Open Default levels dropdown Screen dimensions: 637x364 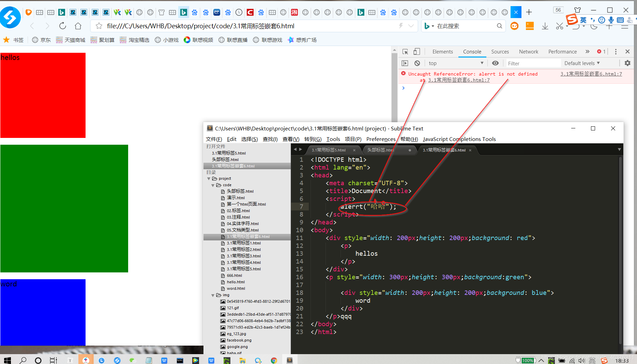pyautogui.click(x=582, y=63)
